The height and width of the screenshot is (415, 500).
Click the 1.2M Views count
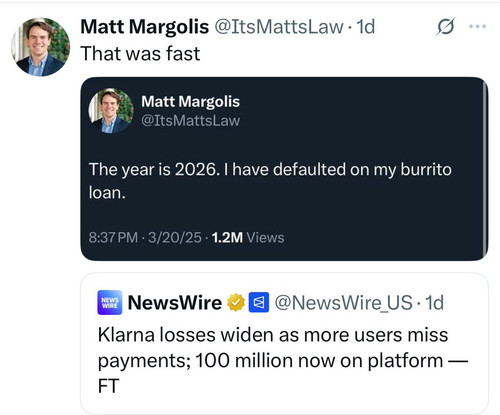(x=248, y=238)
